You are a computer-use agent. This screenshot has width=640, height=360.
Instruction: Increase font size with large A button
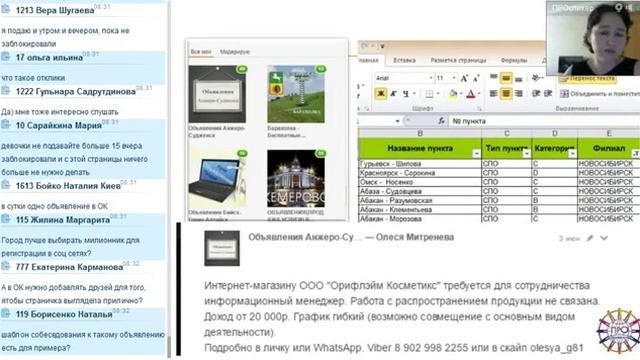tap(464, 78)
